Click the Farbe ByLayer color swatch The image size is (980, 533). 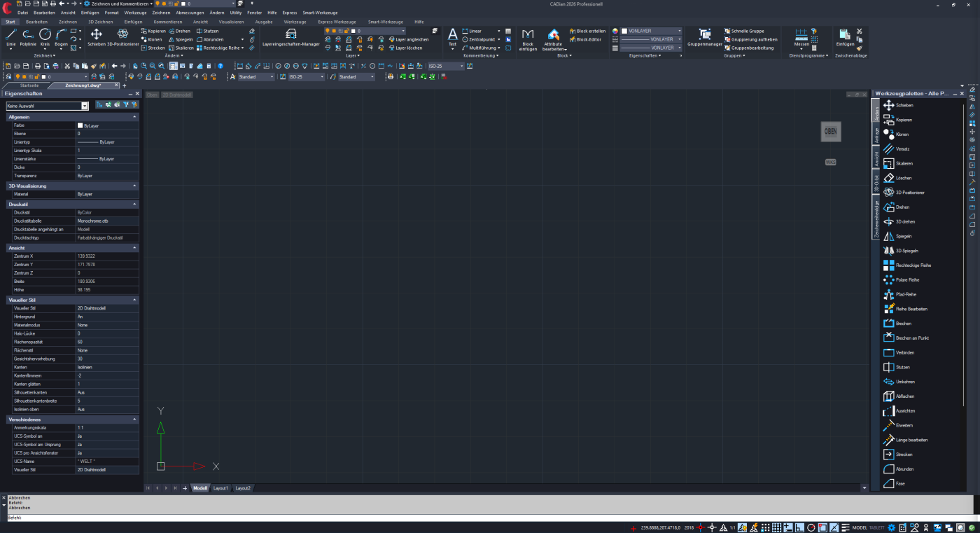pos(80,125)
